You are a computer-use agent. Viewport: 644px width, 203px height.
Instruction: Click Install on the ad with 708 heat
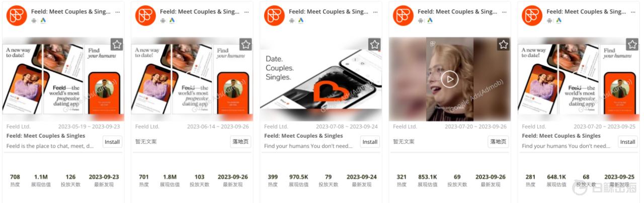pos(112,142)
